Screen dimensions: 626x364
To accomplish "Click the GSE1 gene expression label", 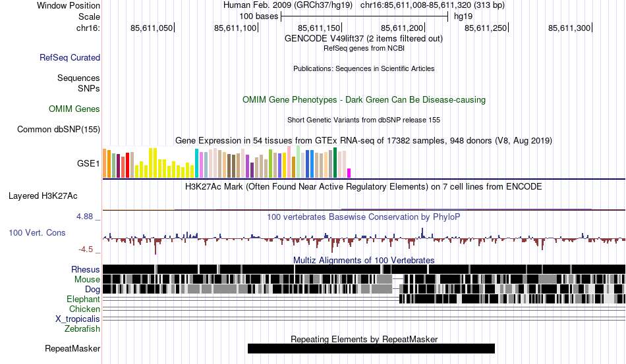I will [x=88, y=163].
